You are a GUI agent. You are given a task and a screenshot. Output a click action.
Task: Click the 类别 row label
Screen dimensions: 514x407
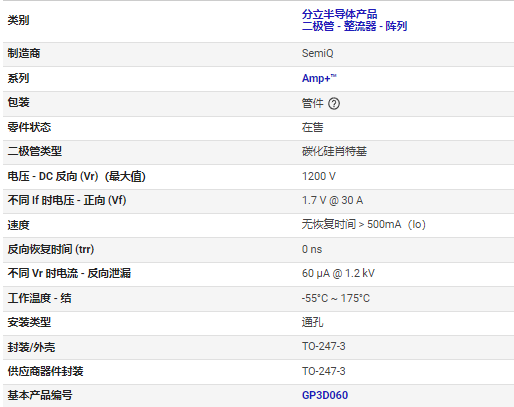coord(18,20)
